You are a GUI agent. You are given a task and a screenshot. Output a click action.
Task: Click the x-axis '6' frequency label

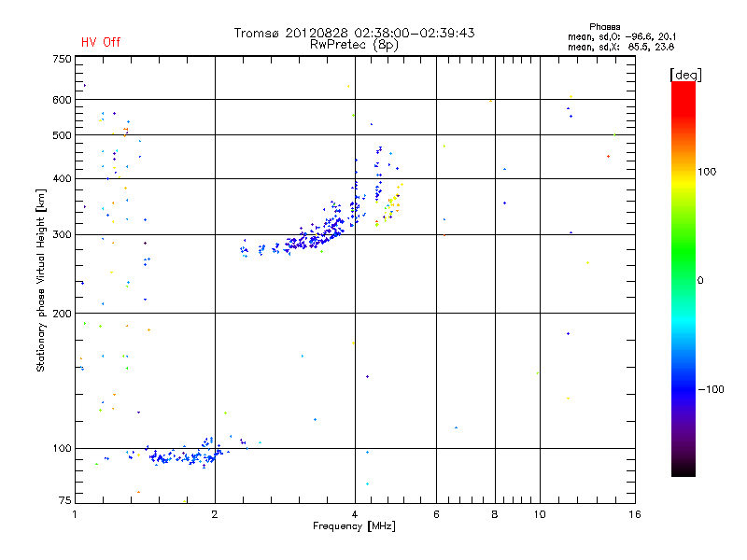tap(436, 514)
